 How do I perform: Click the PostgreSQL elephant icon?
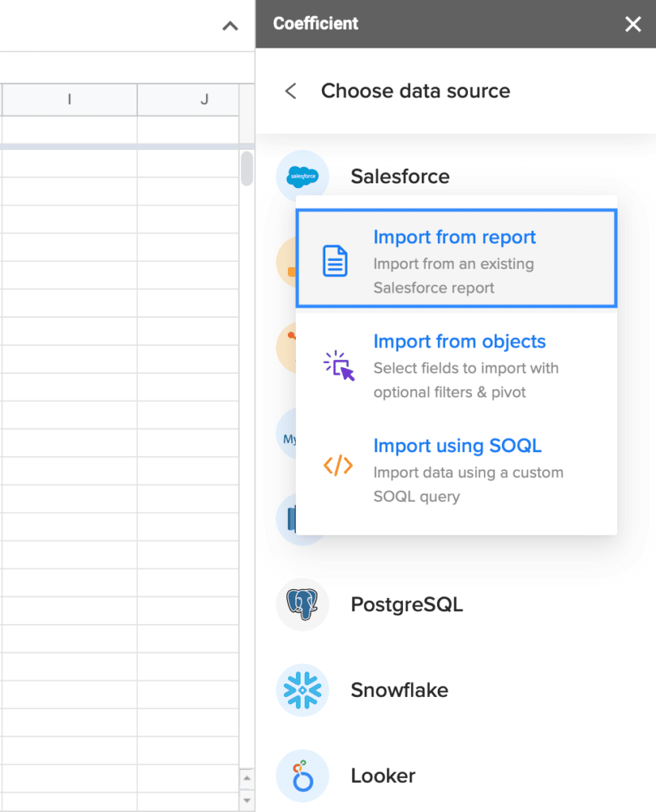pyautogui.click(x=302, y=604)
